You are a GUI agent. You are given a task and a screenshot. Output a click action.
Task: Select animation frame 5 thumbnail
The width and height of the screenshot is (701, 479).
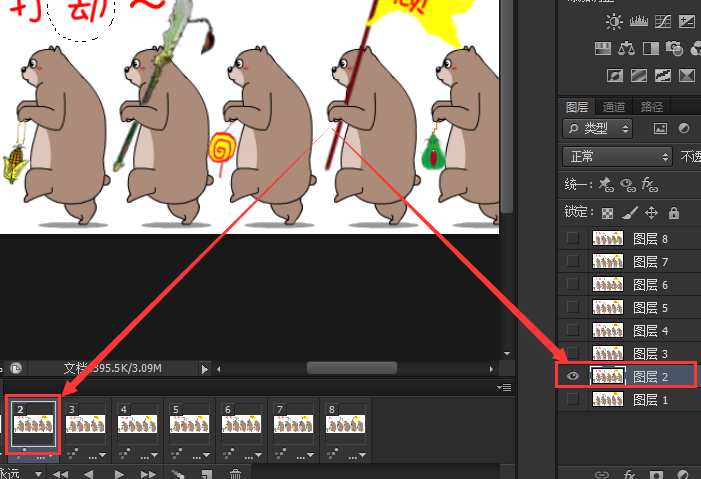point(190,424)
